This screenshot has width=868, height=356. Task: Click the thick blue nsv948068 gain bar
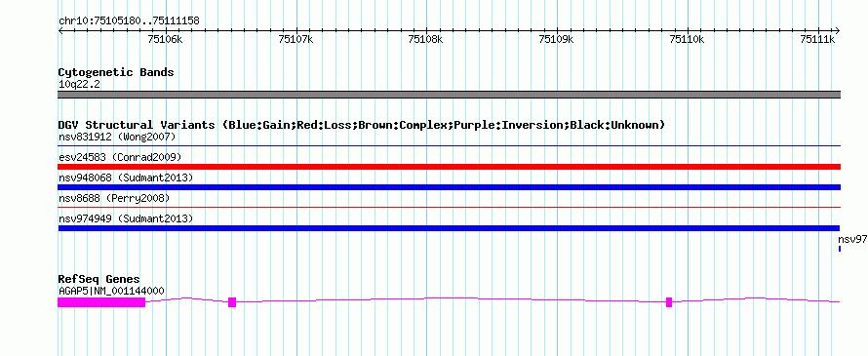449,187
